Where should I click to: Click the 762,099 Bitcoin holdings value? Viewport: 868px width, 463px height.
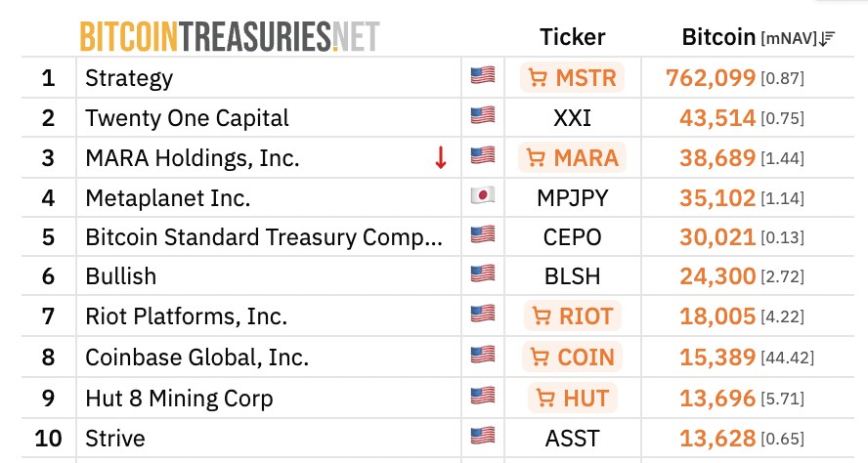coord(710,78)
